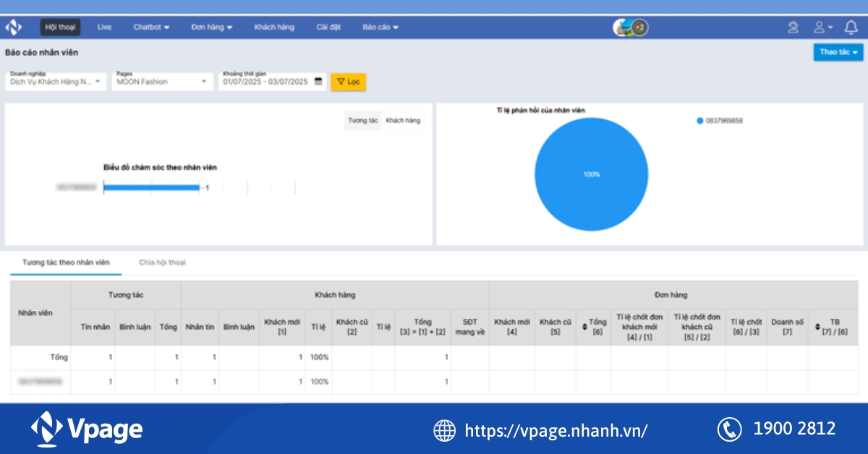Click the Thao tác button

coord(837,52)
